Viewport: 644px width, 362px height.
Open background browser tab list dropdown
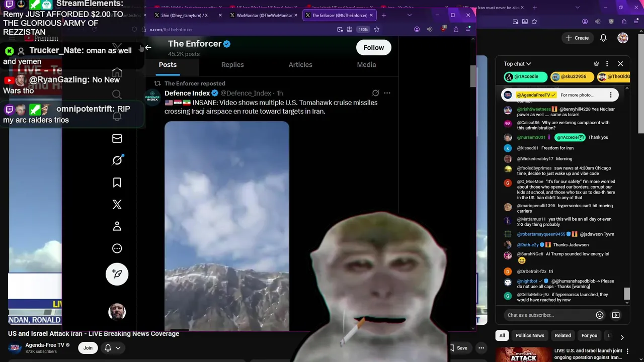coord(577,8)
